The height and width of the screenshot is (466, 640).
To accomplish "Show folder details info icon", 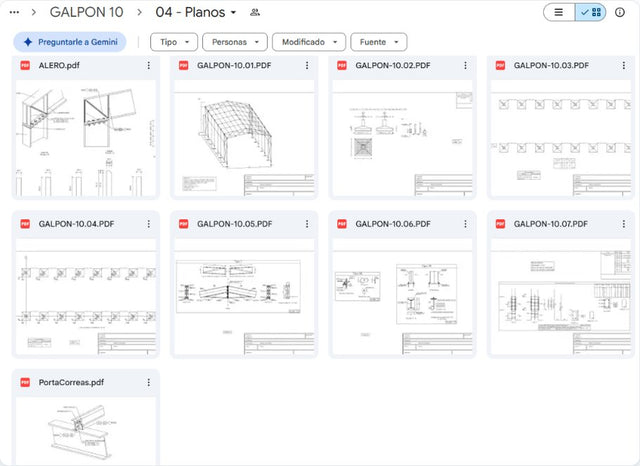I will [620, 12].
